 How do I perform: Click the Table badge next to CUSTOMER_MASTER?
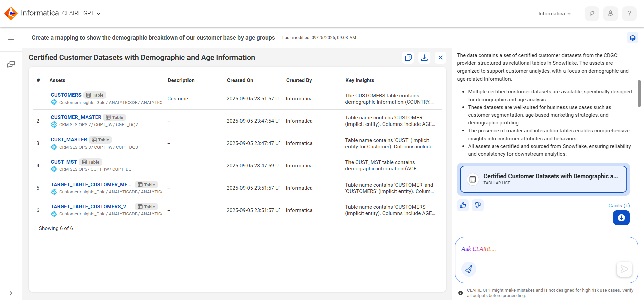pyautogui.click(x=114, y=117)
